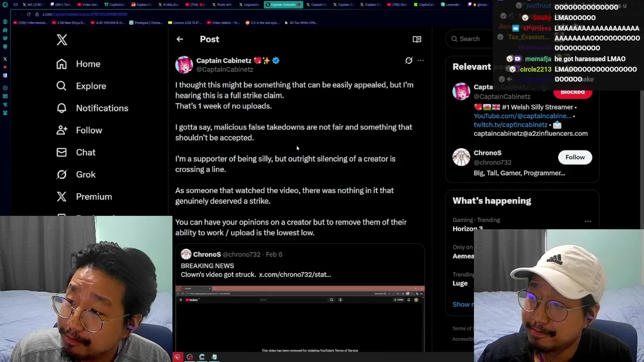Open the Photopea | Online bookmark
Viewport: 644px width, 362px height.
146,23
